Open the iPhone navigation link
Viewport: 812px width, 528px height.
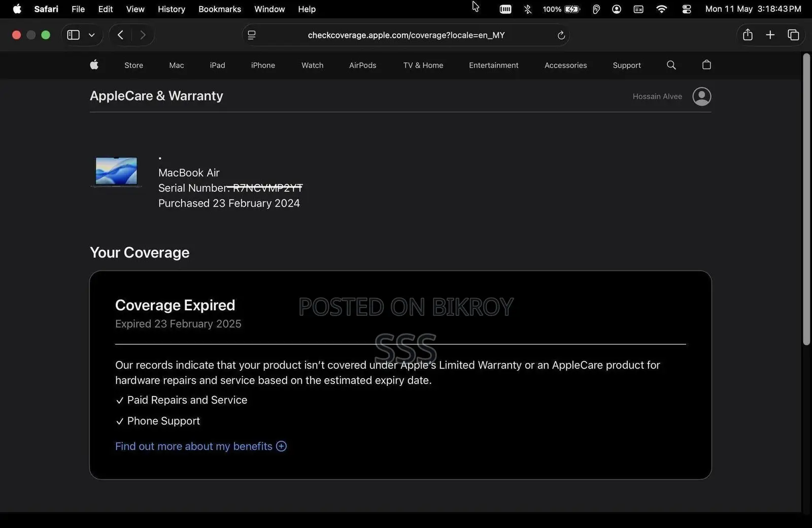coord(263,65)
